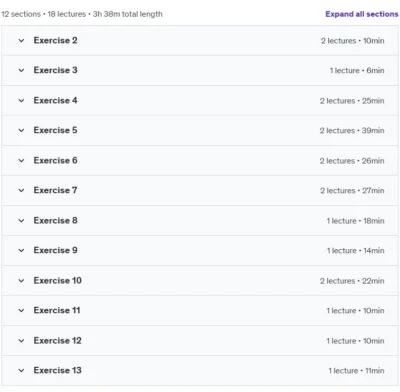
Task: Expand the Exercise 4 chevron
Action: tap(21, 100)
